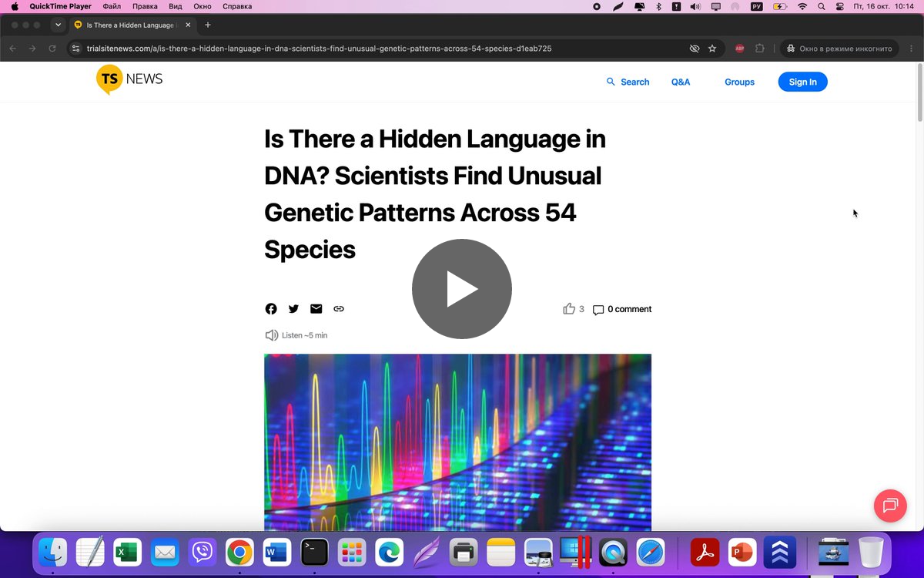Open the ABP Adblock Plus extension
Image resolution: width=924 pixels, height=578 pixels.
pos(739,49)
